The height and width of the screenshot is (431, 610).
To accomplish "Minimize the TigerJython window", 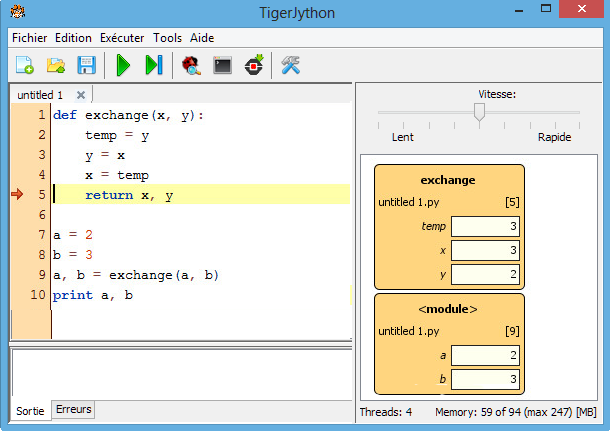I will click(x=519, y=9).
